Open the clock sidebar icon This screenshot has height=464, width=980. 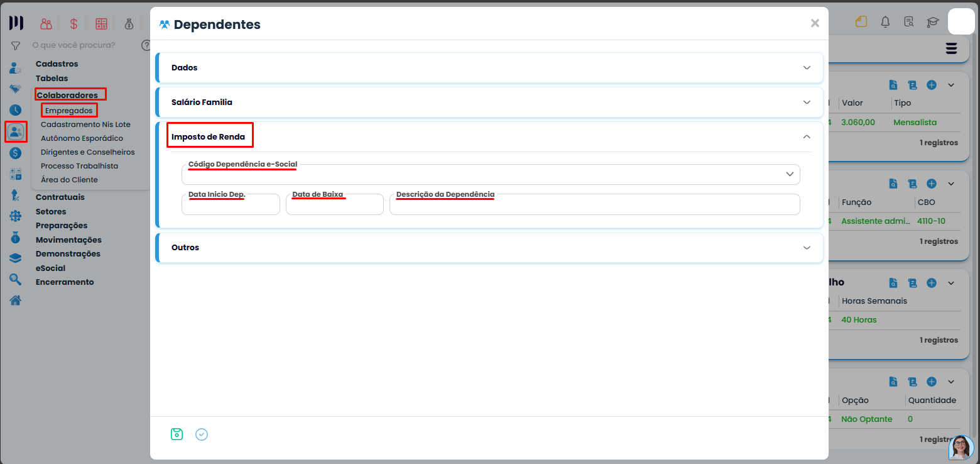[x=16, y=109]
